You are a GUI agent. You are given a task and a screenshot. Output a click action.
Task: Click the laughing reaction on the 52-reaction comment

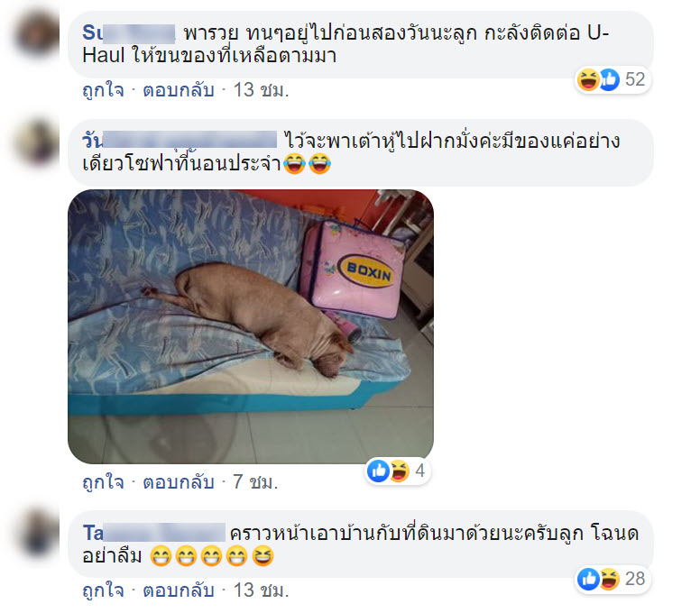[587, 80]
